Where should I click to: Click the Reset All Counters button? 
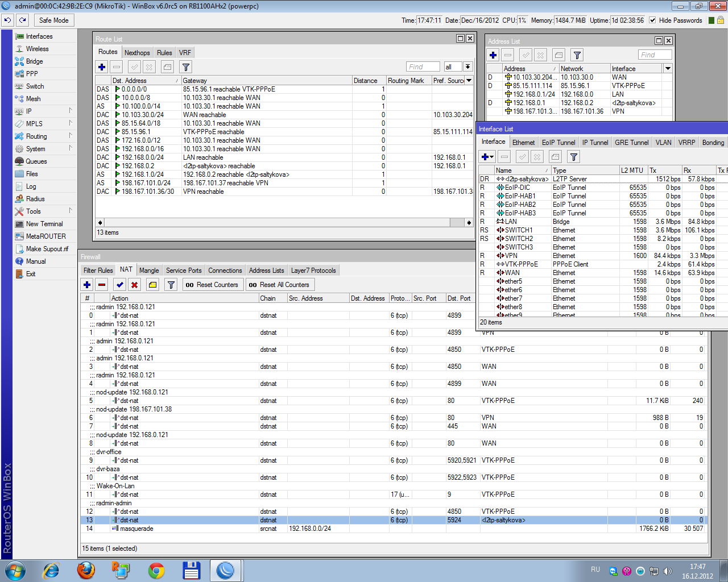coord(279,285)
